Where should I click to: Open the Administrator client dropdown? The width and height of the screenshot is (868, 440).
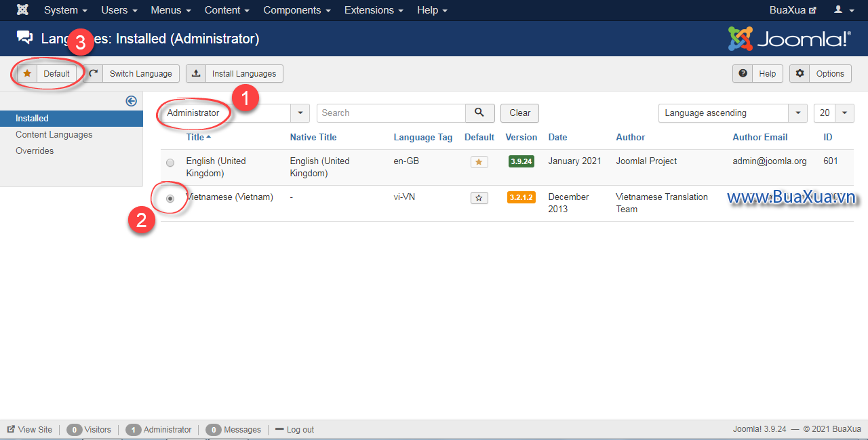(x=235, y=113)
